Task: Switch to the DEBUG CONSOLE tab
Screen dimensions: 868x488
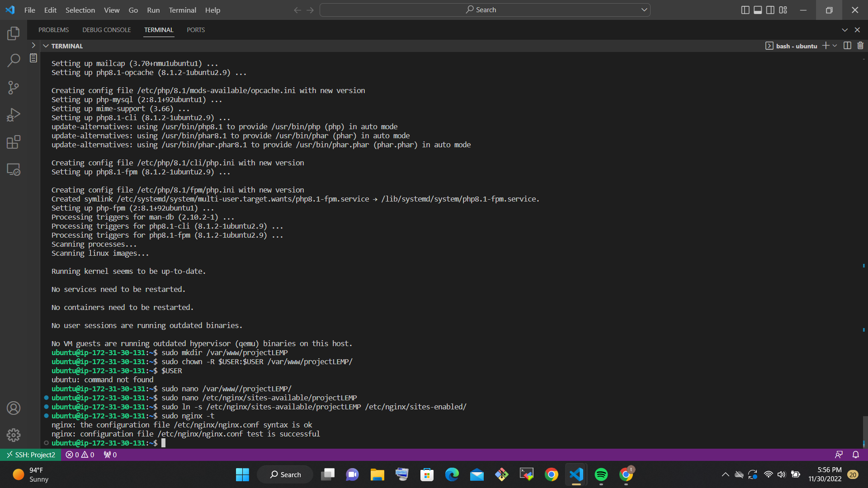Action: pyautogui.click(x=107, y=30)
